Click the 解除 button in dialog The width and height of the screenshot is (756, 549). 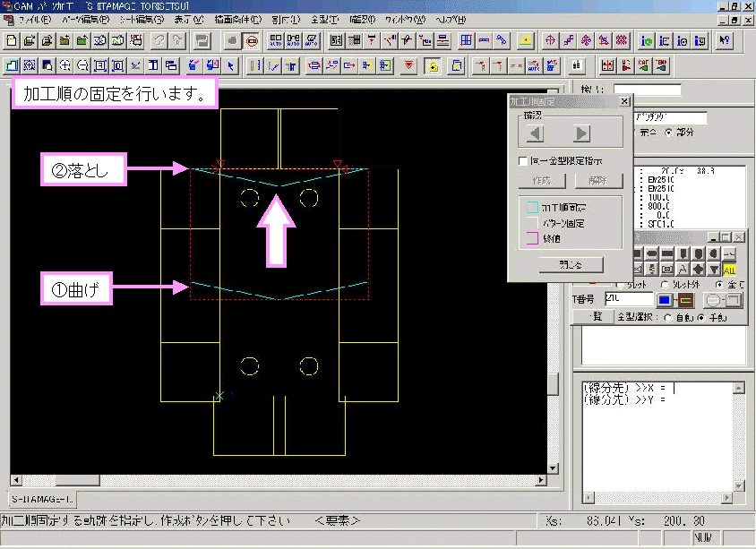[598, 181]
